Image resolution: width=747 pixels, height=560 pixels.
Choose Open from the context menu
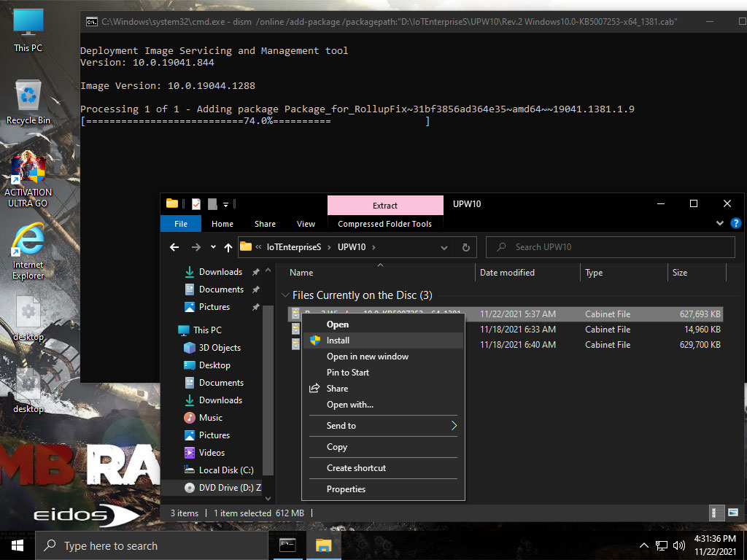pyautogui.click(x=383, y=324)
